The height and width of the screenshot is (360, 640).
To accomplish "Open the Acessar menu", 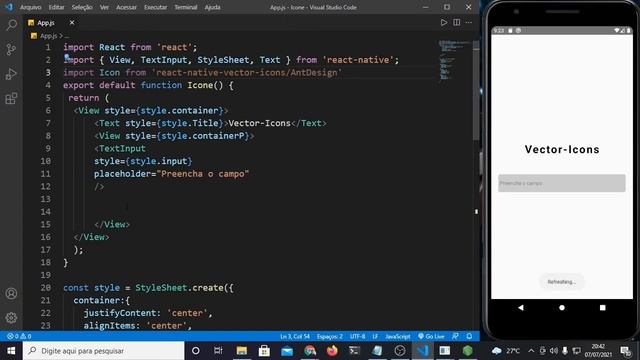I will point(126,7).
